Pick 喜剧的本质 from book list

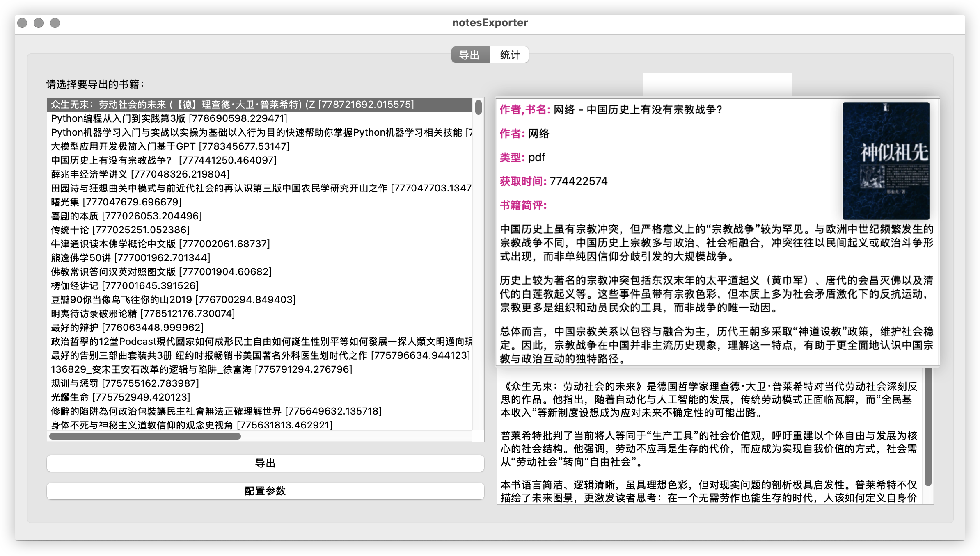pos(126,216)
